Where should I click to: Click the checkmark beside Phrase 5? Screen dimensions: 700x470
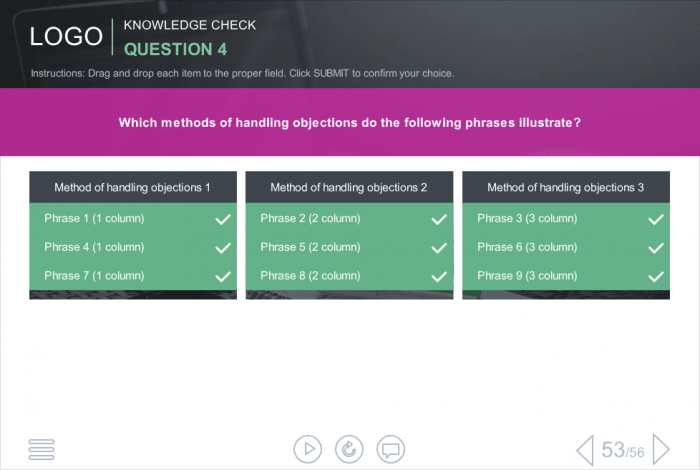point(439,248)
